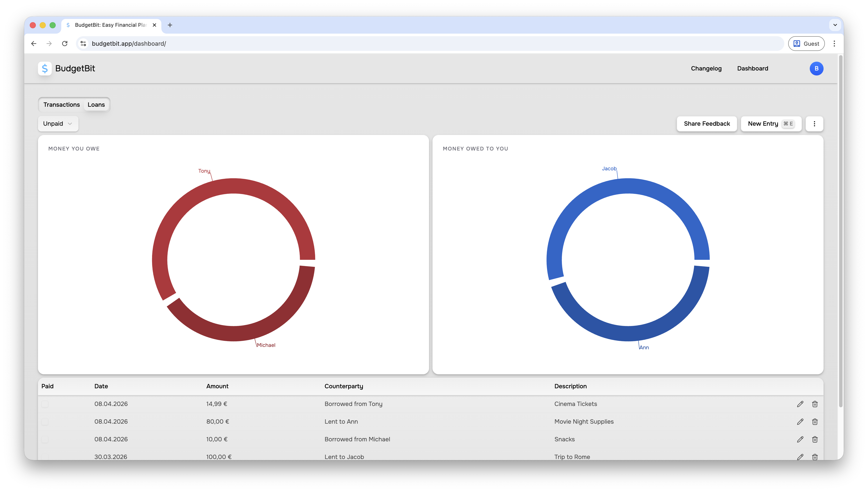Open Chrome's three-dot browser menu
The image size is (868, 492).
[834, 44]
